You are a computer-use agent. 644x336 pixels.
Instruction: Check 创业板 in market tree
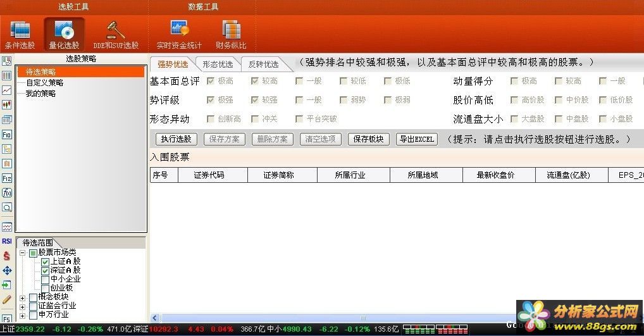(45, 289)
